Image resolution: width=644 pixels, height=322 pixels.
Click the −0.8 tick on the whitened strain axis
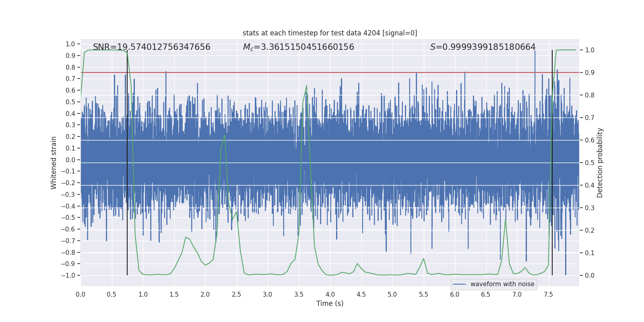point(68,252)
